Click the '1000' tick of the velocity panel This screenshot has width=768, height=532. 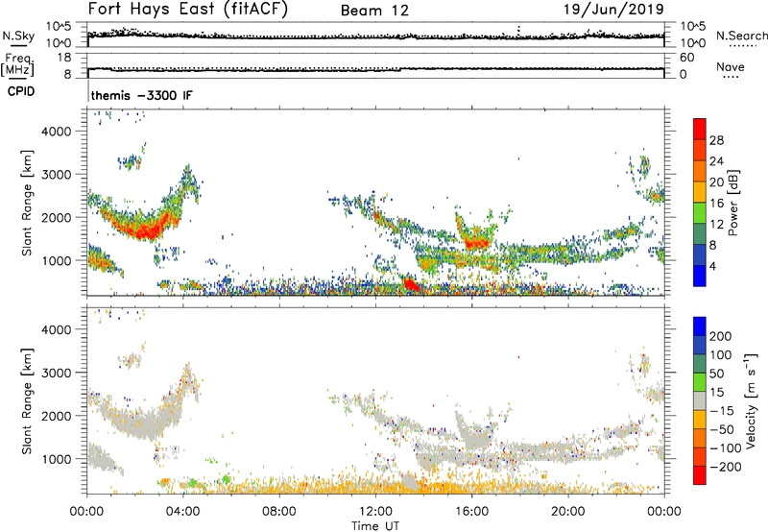coord(56,459)
